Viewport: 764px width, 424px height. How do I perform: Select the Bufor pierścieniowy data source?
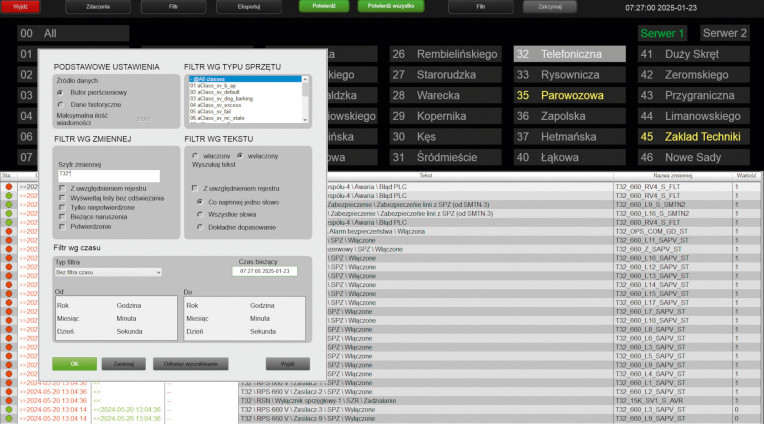(60, 91)
